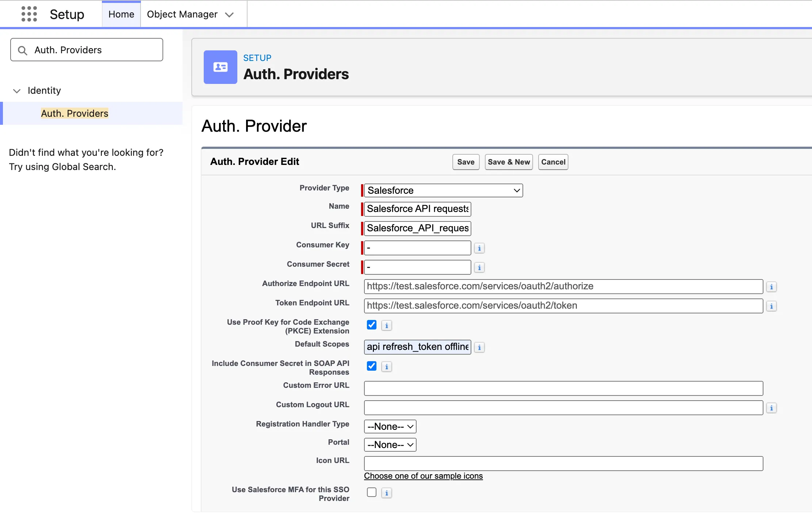Open the Registration Handler Type dropdown
Screen dimensions: 812x521
click(390, 427)
